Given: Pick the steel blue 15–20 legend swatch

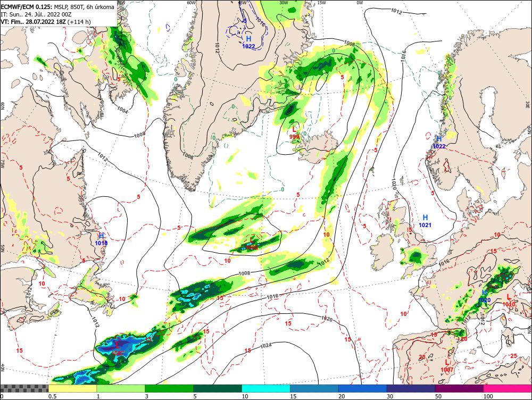Looking at the screenshot, I should tap(314, 388).
